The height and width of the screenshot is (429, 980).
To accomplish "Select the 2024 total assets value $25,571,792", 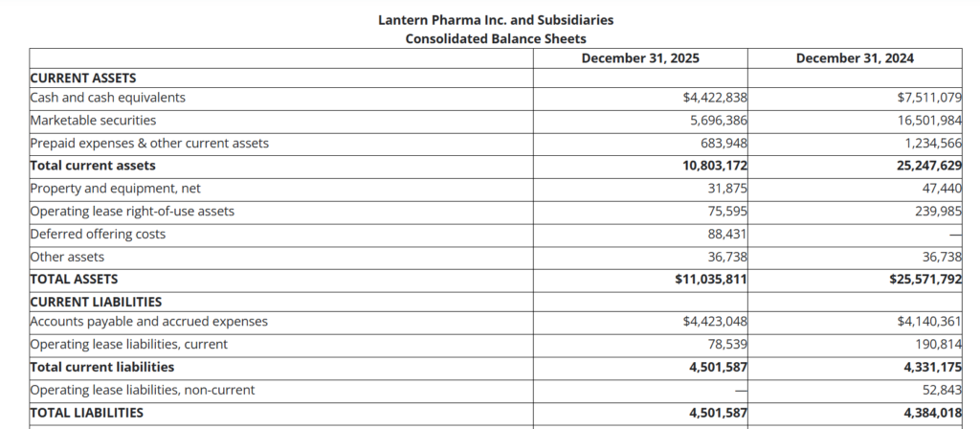I will pyautogui.click(x=924, y=279).
